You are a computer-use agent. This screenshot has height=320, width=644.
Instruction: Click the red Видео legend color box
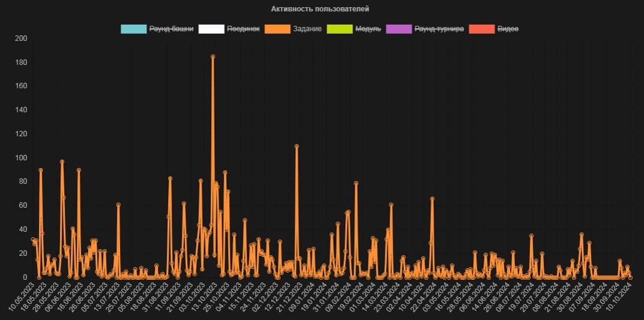coord(481,29)
